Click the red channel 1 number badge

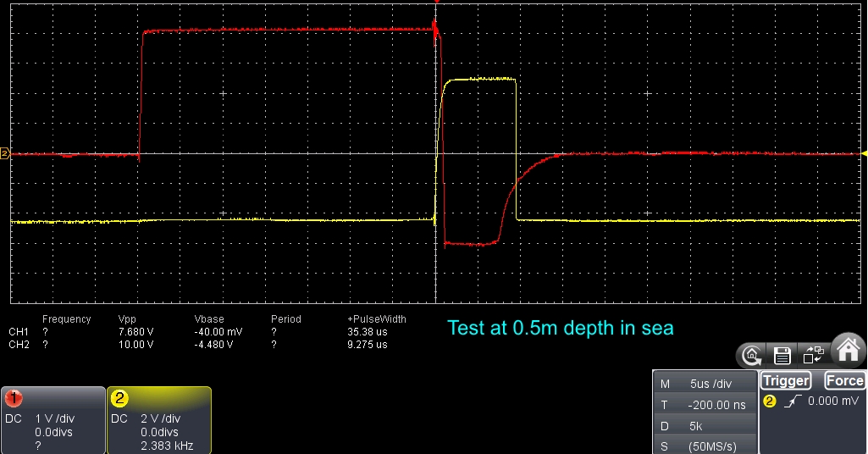(14, 398)
